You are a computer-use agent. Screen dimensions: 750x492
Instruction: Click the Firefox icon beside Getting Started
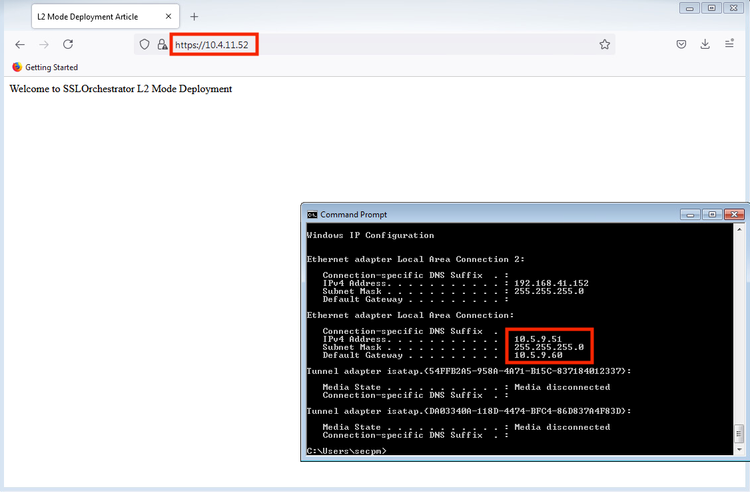(17, 67)
